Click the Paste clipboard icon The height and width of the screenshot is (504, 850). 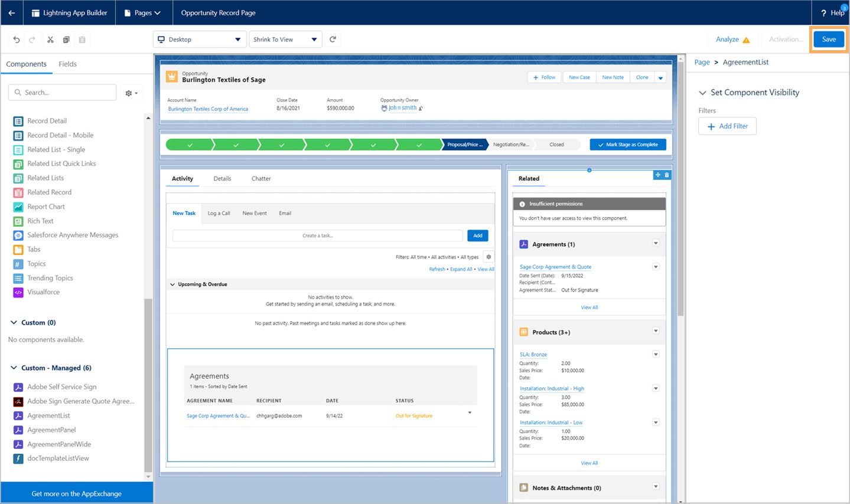pyautogui.click(x=82, y=40)
